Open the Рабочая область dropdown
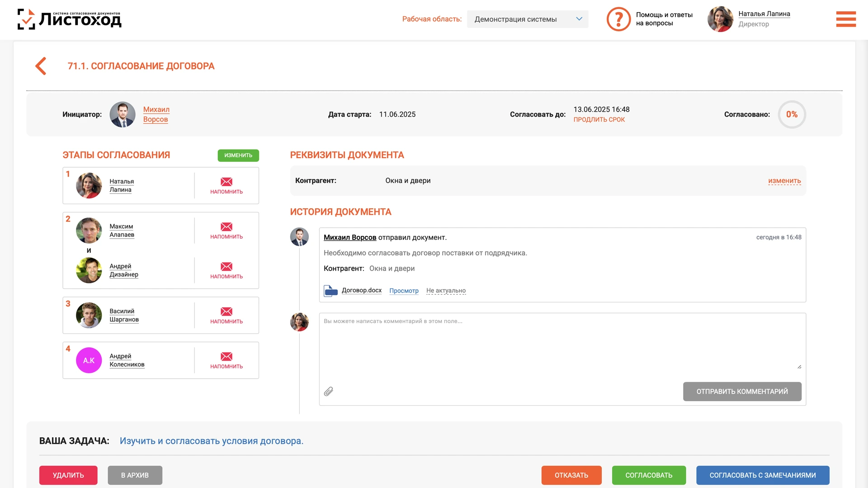Screen dimensions: 868x488 tap(527, 19)
